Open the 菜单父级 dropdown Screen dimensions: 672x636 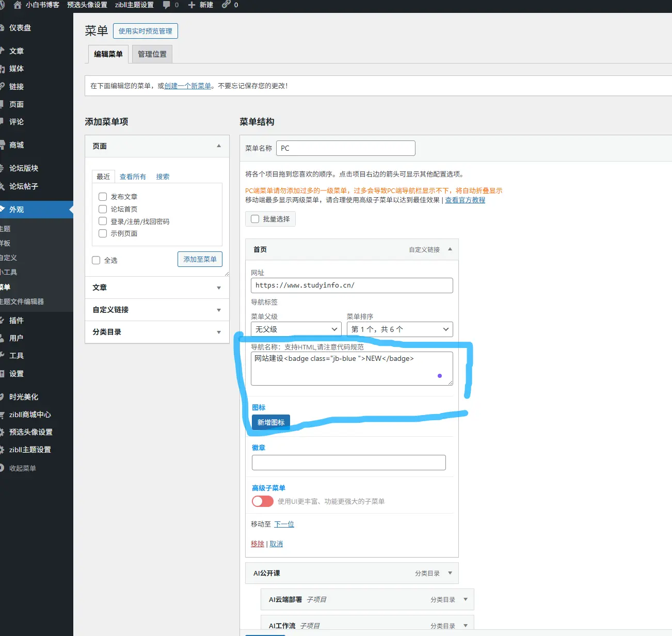click(296, 329)
